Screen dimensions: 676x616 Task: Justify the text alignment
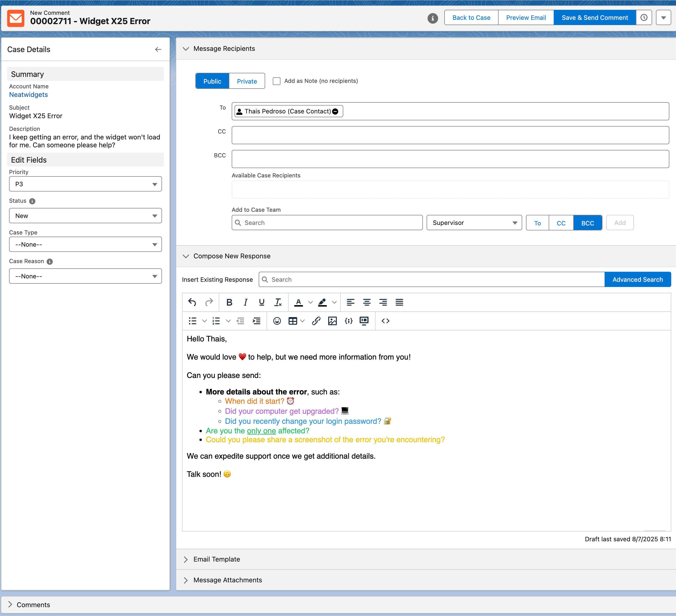point(399,302)
